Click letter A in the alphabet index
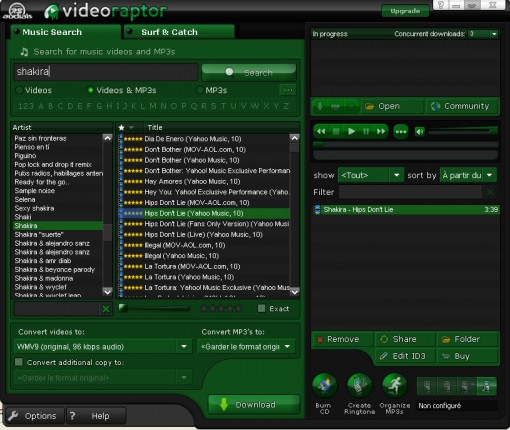510x430 pixels. pos(41,106)
